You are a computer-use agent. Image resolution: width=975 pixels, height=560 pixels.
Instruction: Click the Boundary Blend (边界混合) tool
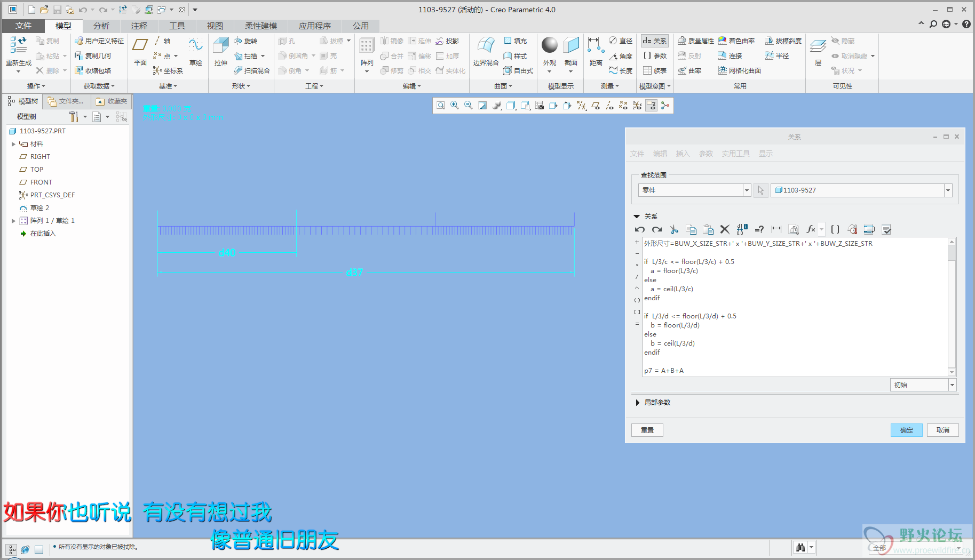point(486,51)
